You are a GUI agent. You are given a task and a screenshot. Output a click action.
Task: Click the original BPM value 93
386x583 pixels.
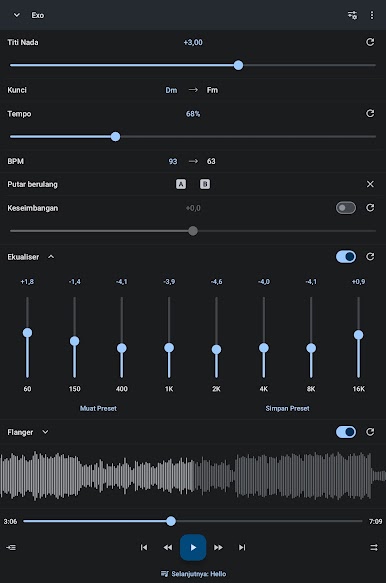[173, 161]
